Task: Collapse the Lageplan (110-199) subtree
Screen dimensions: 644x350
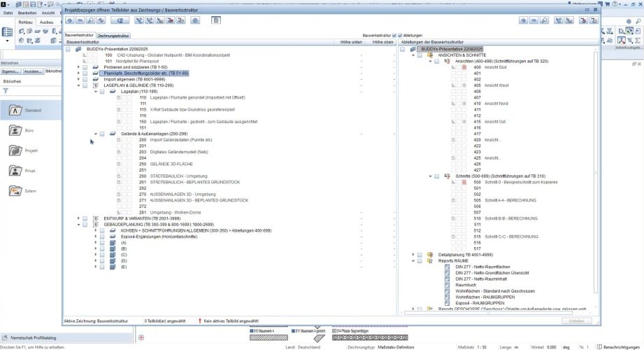Action: (95, 92)
